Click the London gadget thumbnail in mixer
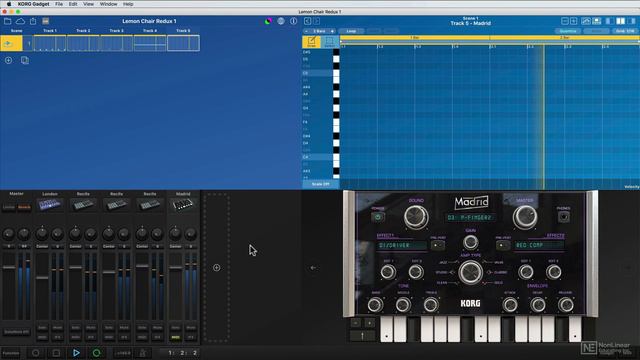 coord(50,204)
